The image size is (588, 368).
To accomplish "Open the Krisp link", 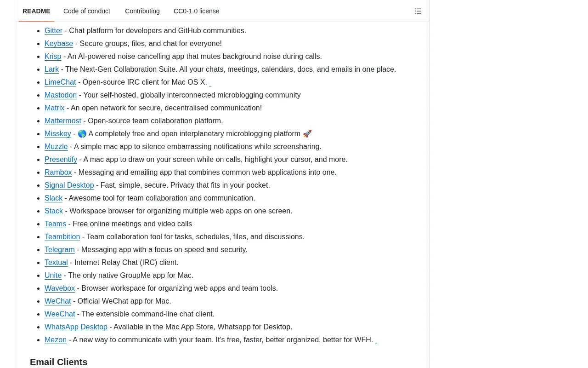I will (x=53, y=57).
